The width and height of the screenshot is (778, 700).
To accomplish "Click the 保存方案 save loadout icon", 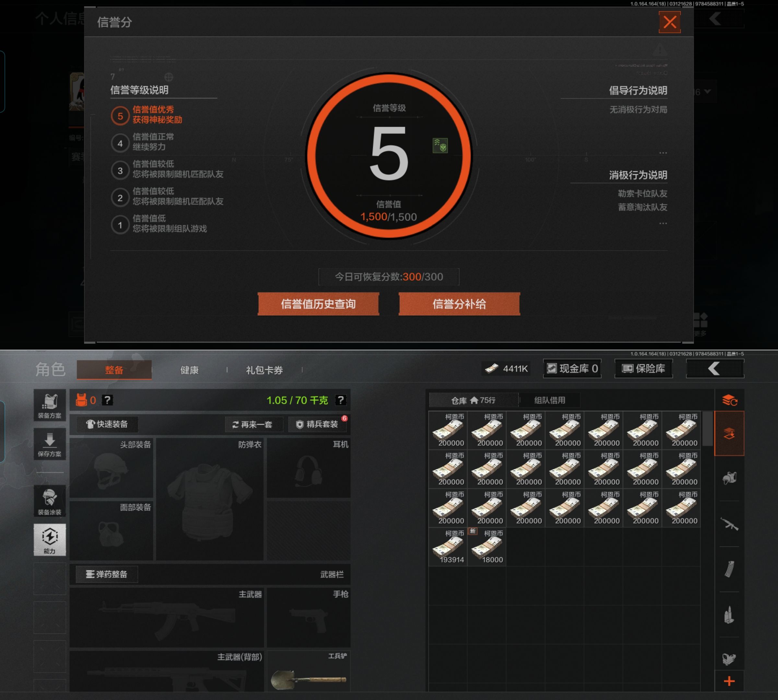I will (x=50, y=444).
